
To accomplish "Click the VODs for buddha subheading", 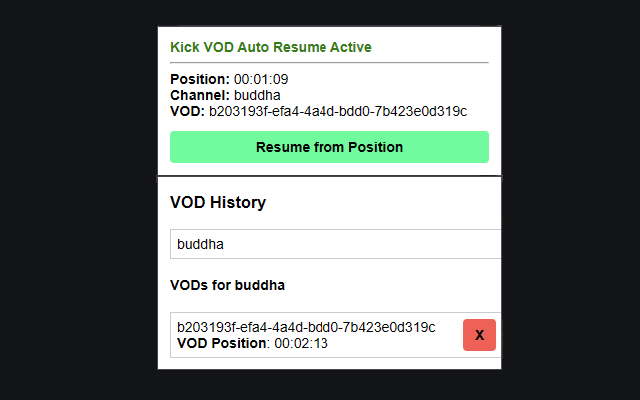I will coord(227,285).
